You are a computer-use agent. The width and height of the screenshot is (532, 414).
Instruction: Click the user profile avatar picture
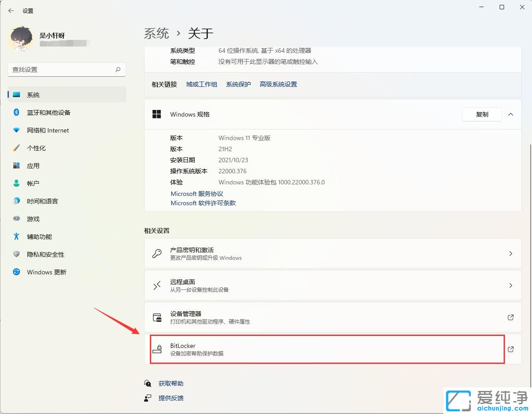pyautogui.click(x=21, y=39)
